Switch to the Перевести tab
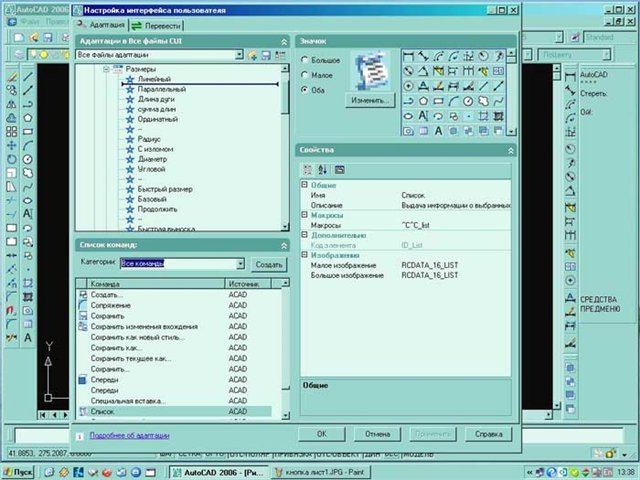Image resolution: width=640 pixels, height=480 pixels. [157, 26]
